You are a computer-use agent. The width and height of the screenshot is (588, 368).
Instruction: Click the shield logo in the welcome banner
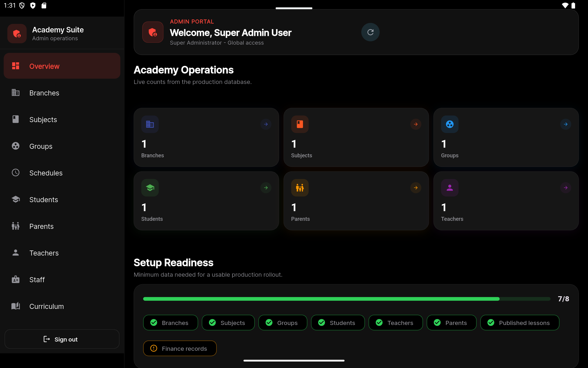coord(153,32)
